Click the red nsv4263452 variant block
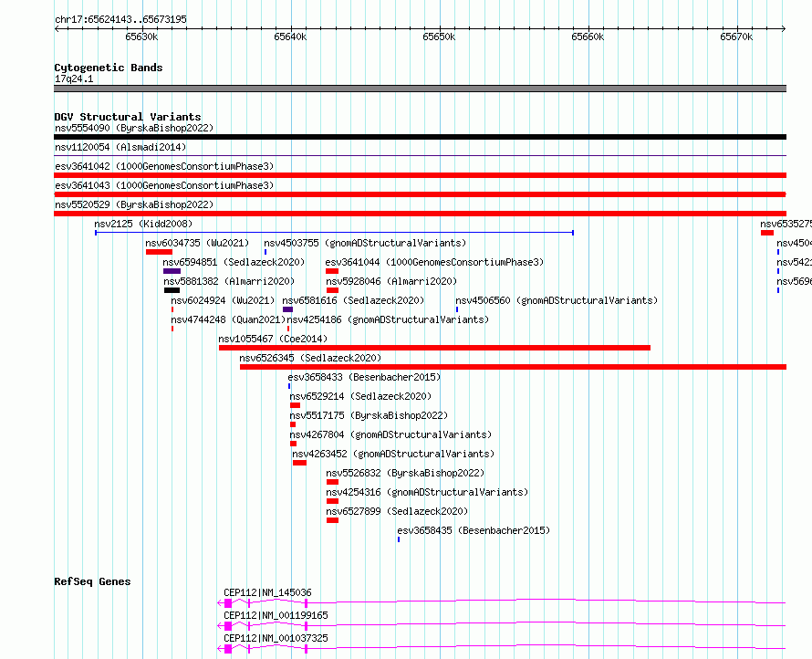The width and height of the screenshot is (812, 659). point(299,463)
